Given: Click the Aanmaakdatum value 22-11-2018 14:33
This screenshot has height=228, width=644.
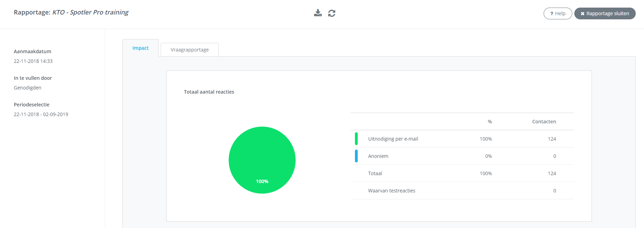Looking at the screenshot, I should 33,61.
